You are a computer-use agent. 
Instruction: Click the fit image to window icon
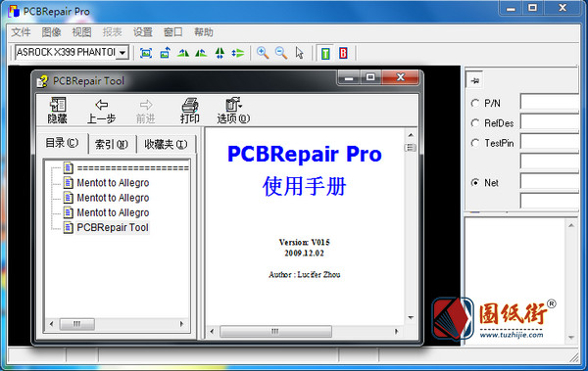coord(146,53)
